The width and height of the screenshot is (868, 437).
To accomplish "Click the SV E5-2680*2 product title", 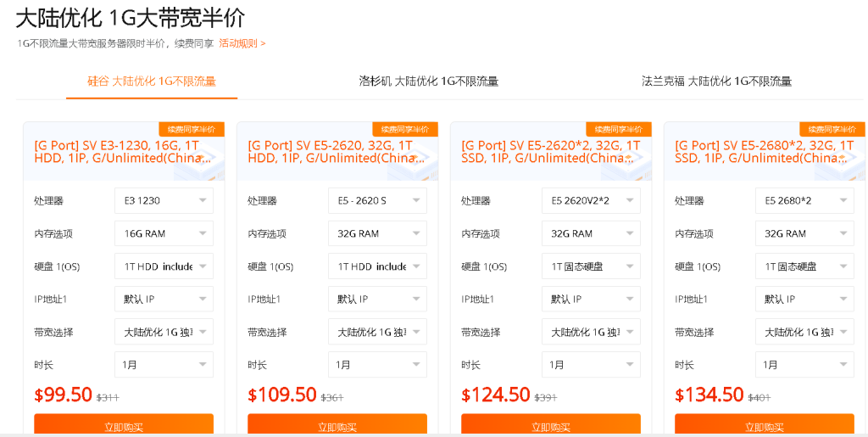I will [758, 152].
